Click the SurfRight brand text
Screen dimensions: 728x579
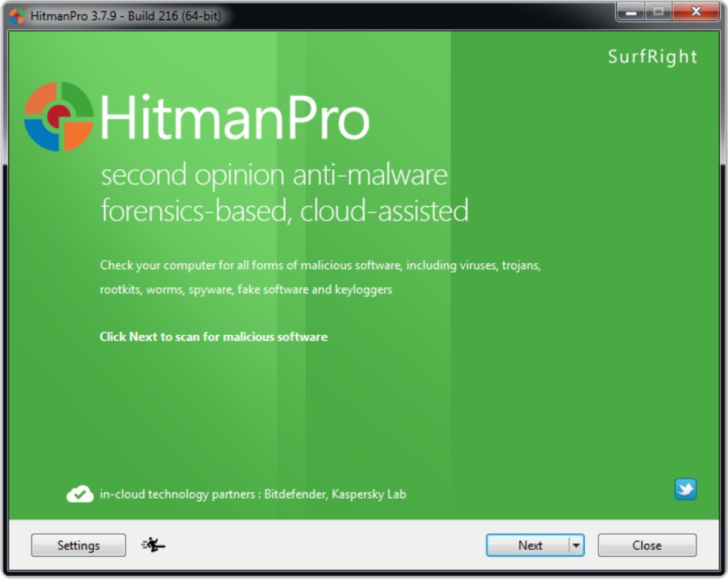[x=652, y=57]
